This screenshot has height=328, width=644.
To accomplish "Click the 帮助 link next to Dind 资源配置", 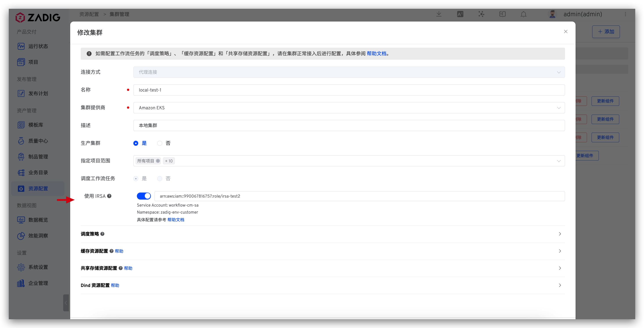I will pos(115,285).
